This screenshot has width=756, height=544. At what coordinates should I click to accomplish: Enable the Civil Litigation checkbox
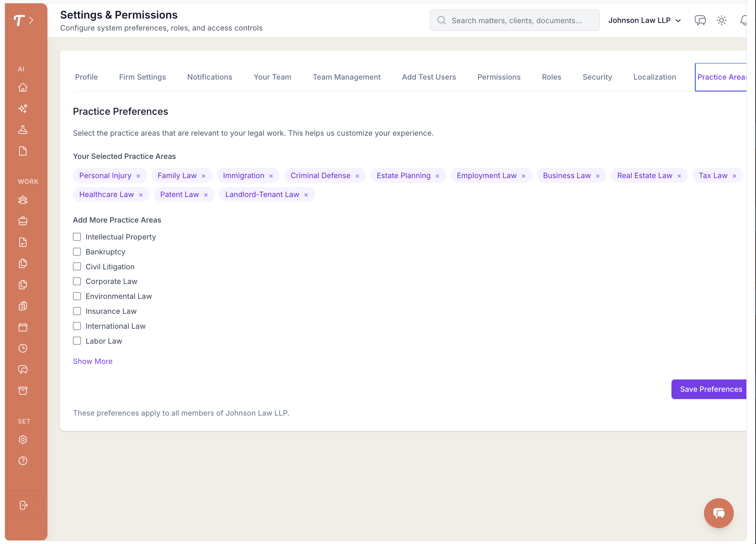coord(77,266)
